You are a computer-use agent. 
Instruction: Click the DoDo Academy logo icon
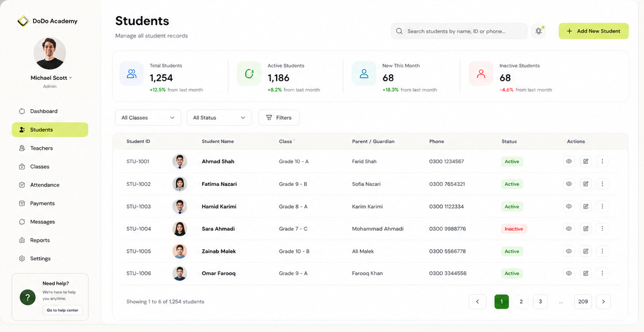[x=23, y=21]
